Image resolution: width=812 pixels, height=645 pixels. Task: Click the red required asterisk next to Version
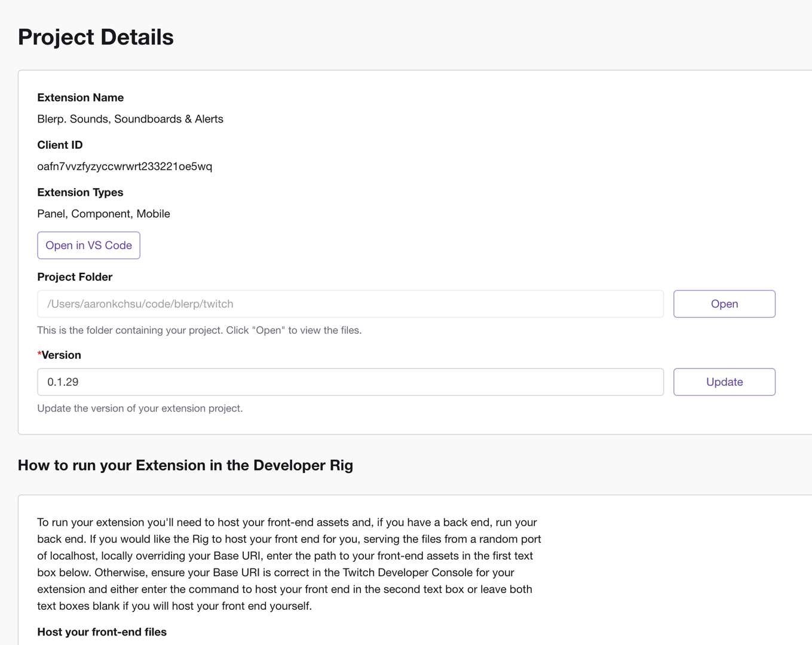pos(39,354)
